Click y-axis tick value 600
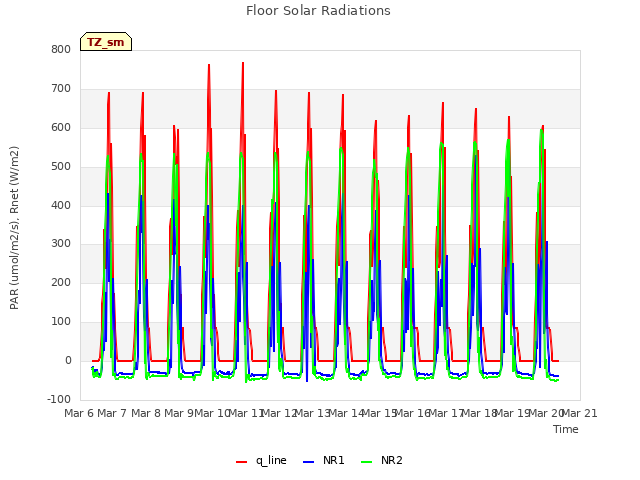640x480 pixels. click(x=61, y=128)
